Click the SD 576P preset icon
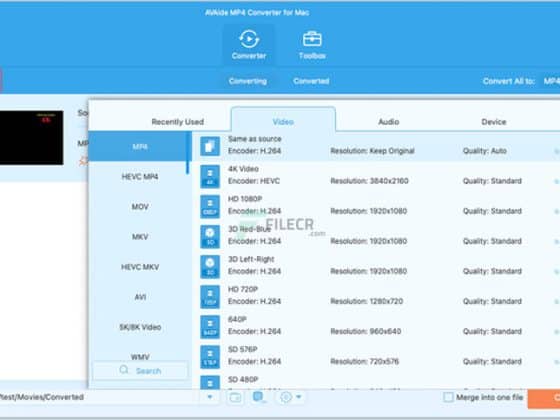560x420 pixels. 210,357
